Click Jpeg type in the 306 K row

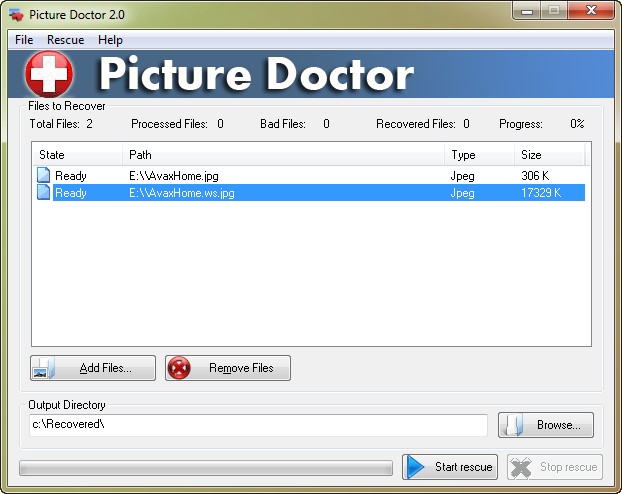click(463, 176)
